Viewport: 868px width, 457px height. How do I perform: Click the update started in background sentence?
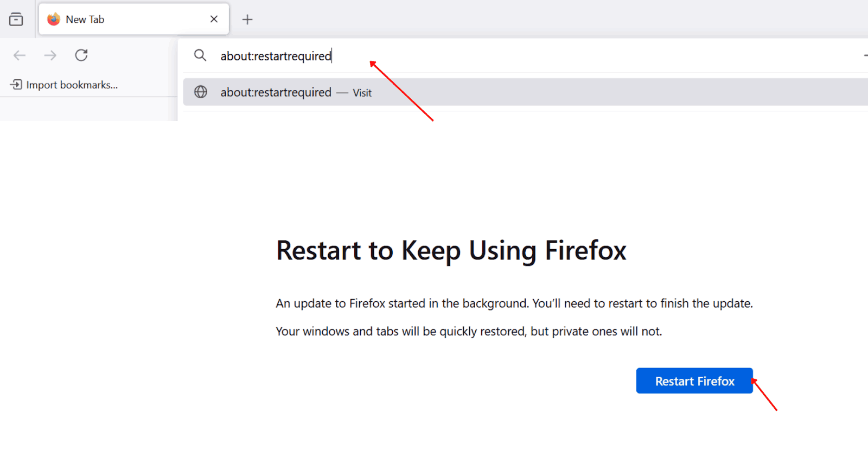[514, 303]
